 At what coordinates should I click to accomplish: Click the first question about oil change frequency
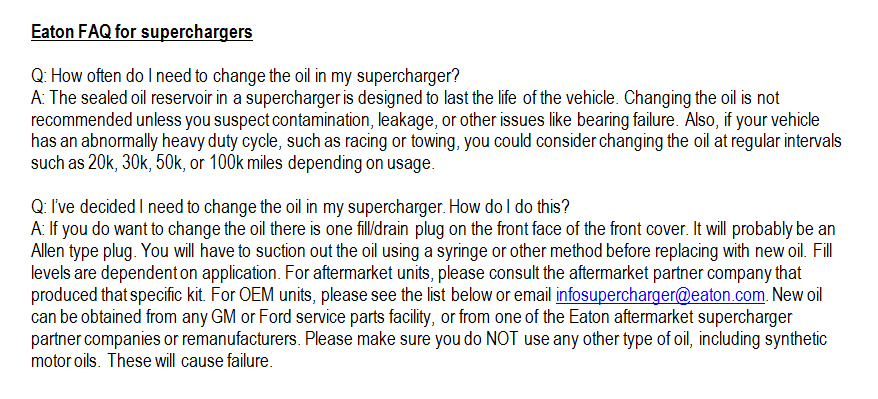tap(245, 76)
